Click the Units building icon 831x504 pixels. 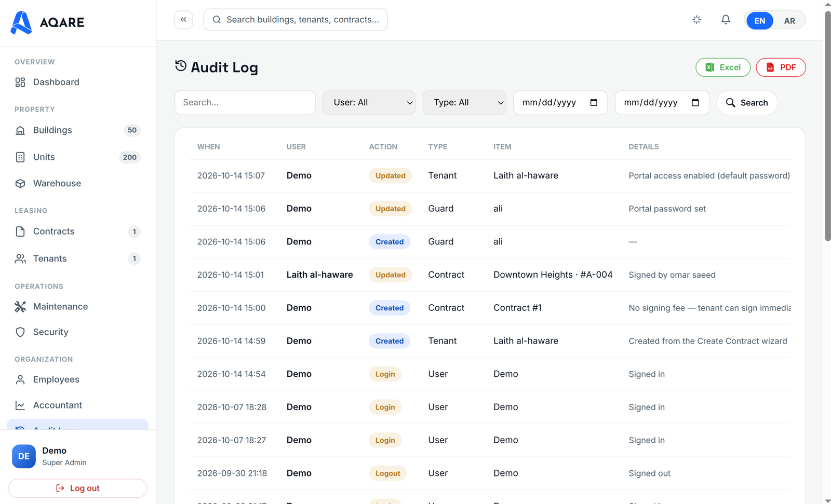[20, 157]
